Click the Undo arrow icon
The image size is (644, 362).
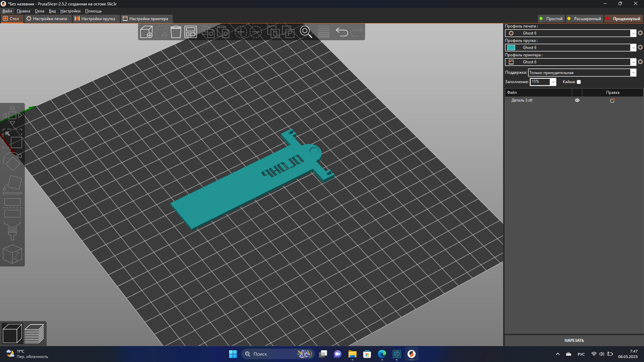[x=342, y=32]
